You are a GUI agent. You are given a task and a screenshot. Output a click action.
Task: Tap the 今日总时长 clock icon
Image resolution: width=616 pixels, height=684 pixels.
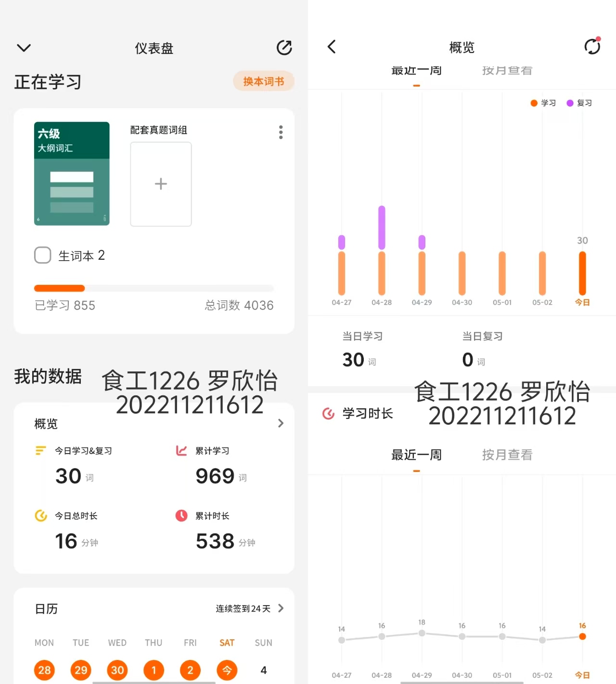(41, 516)
